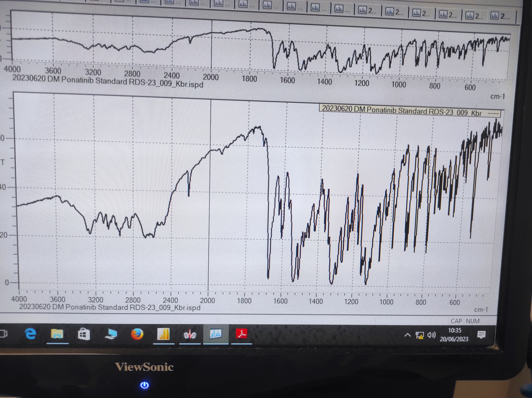
Task: Click the 1200 x-axis label of main spectrum
Action: (x=351, y=302)
